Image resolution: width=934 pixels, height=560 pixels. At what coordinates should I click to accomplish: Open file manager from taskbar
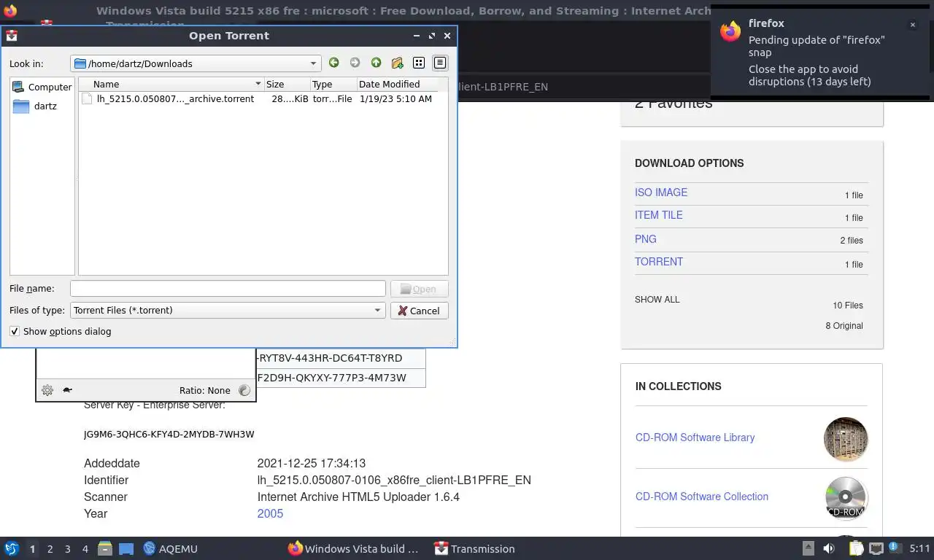[x=105, y=548]
